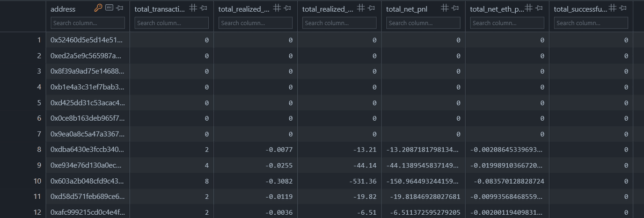Select row number 10
Image resolution: width=644 pixels, height=218 pixels.
[x=38, y=181]
